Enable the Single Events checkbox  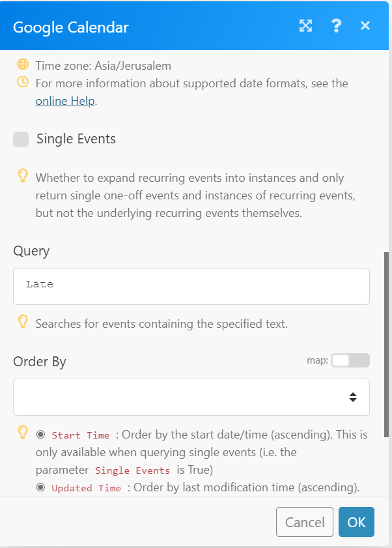tap(21, 139)
